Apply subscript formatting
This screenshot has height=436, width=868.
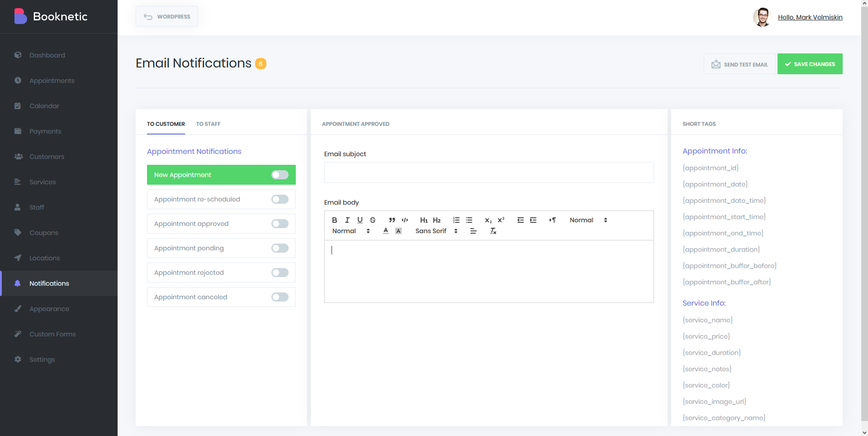coord(488,220)
